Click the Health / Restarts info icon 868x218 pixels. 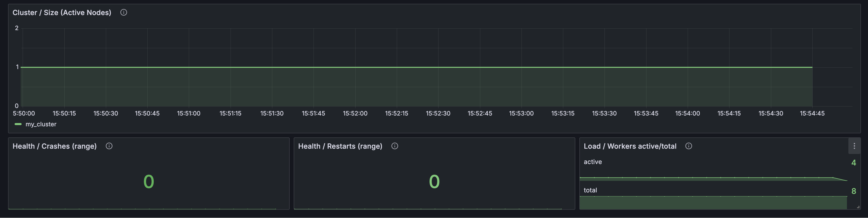tap(395, 146)
